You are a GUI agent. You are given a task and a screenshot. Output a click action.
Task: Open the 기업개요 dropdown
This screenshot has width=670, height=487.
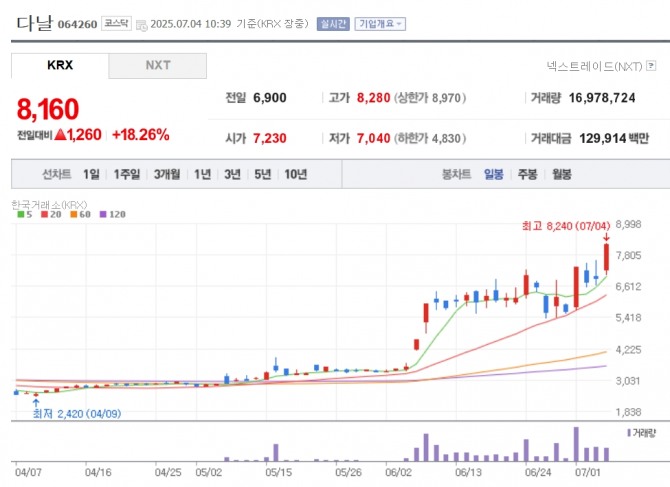pos(380,24)
